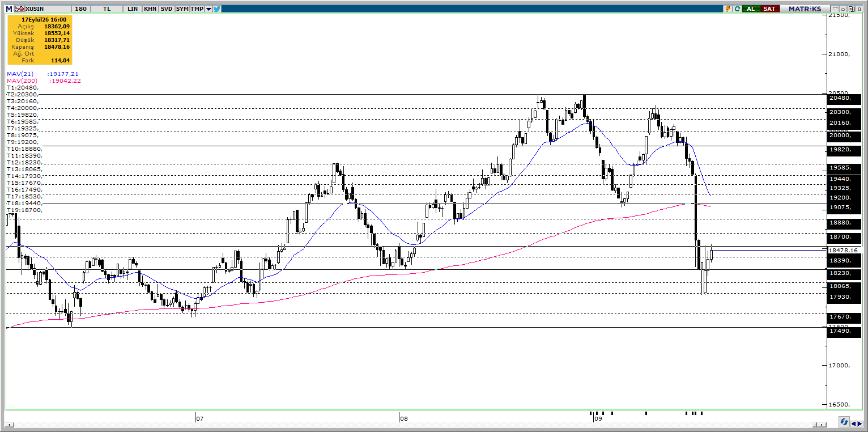Click the 08 month marker on time axis
Screen dimensions: 868x432
403,419
